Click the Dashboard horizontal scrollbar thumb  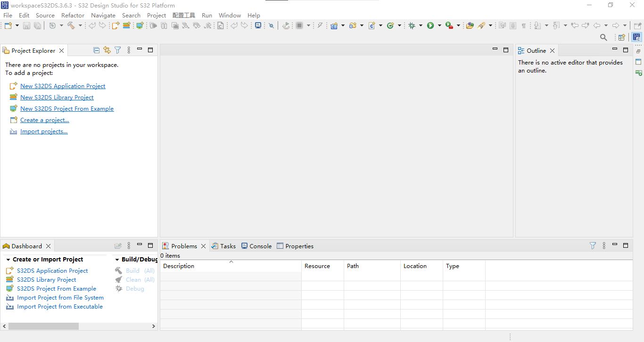[43, 326]
